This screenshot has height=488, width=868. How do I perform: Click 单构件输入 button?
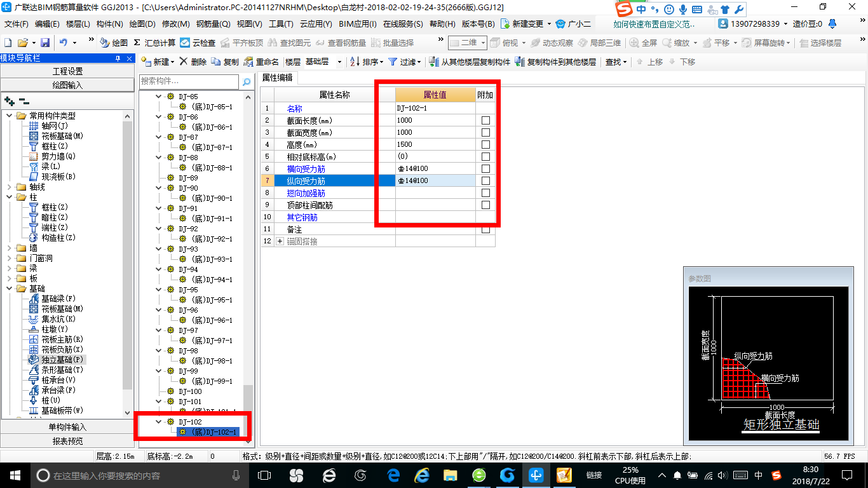click(x=67, y=427)
